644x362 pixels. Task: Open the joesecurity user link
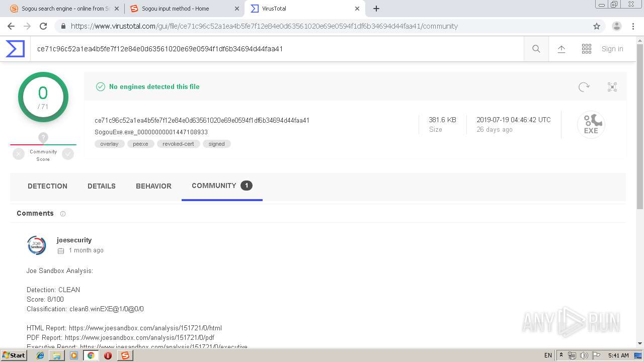[x=74, y=240]
